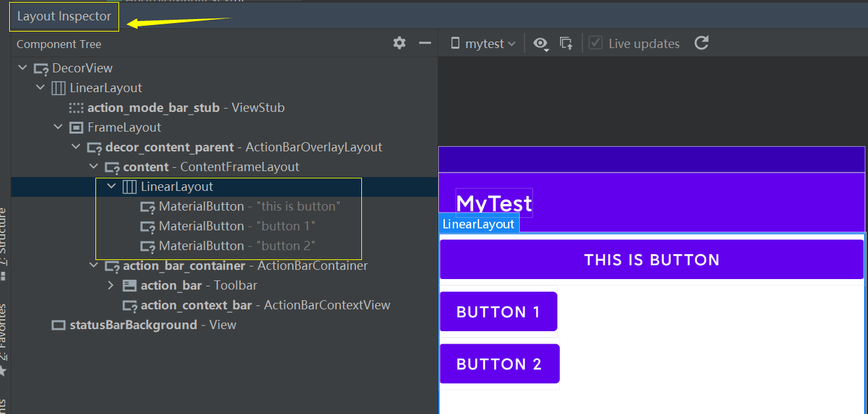Screen dimensions: 868x414
Task: Click the statusBarBackground View icon
Action: (59, 325)
